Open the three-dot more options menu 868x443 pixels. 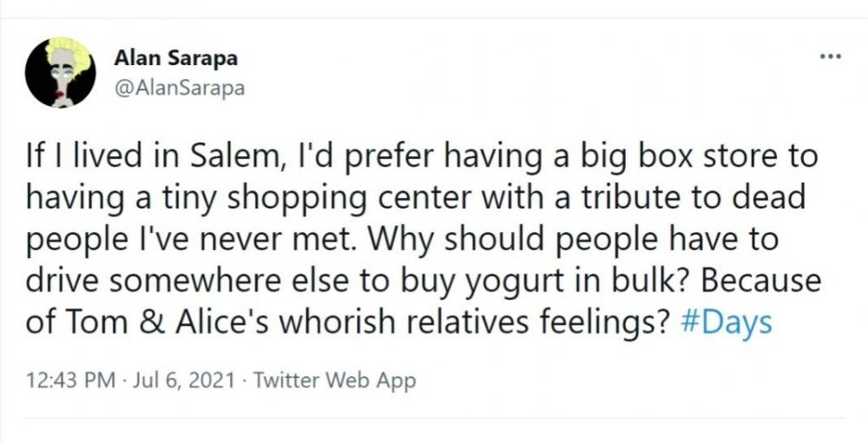[831, 57]
